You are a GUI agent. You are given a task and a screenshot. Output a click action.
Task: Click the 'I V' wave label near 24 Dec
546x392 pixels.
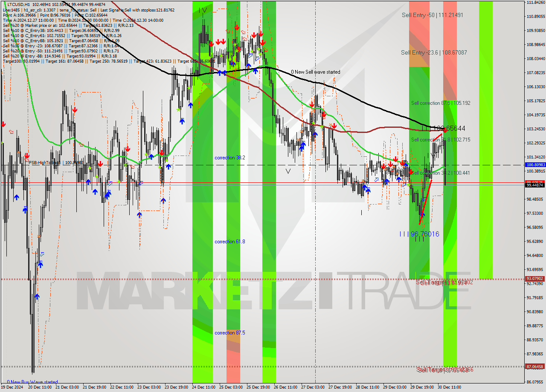pos(203,10)
